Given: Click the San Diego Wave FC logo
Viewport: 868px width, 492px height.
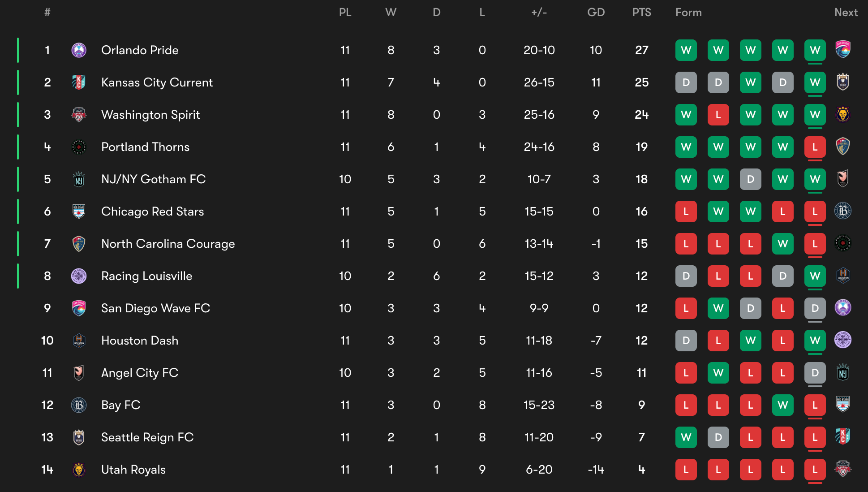Looking at the screenshot, I should [x=79, y=308].
